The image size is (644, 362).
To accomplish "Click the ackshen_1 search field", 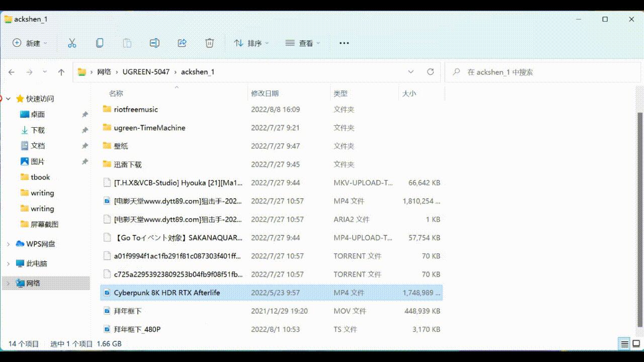I will [x=542, y=71].
